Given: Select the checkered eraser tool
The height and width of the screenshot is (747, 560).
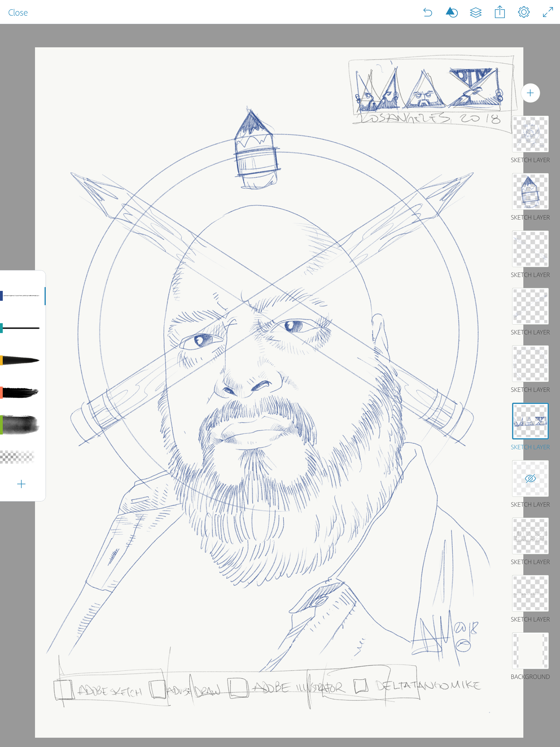Looking at the screenshot, I should (17, 457).
